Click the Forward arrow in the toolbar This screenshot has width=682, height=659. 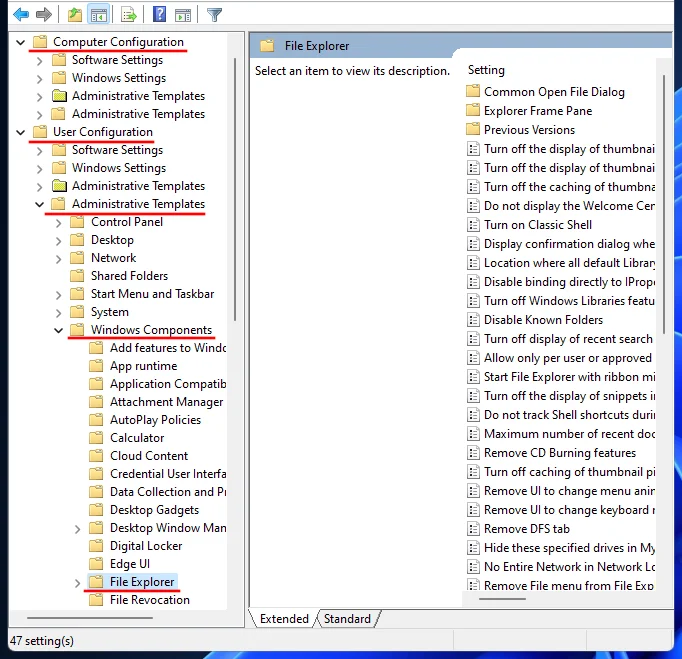[44, 14]
